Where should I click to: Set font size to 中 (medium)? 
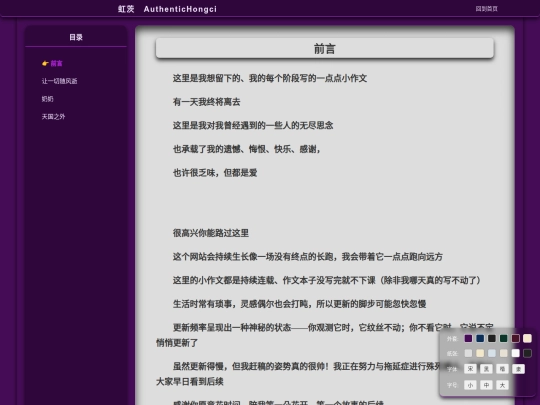486,385
